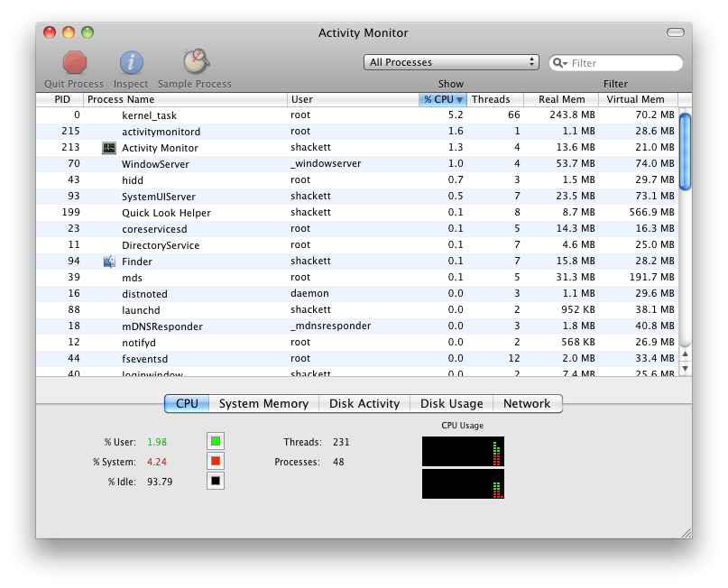728x588 pixels.
Task: Select the WindowServer process row
Action: pyautogui.click(x=357, y=164)
